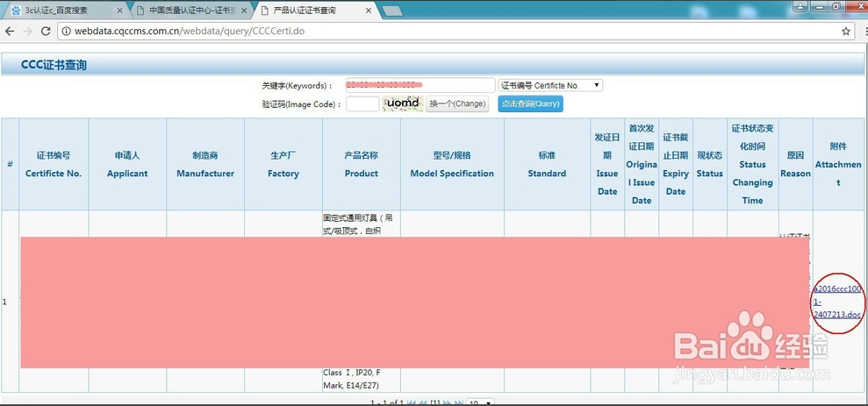Click the browser back arrow
This screenshot has width=868, height=406.
[x=10, y=31]
